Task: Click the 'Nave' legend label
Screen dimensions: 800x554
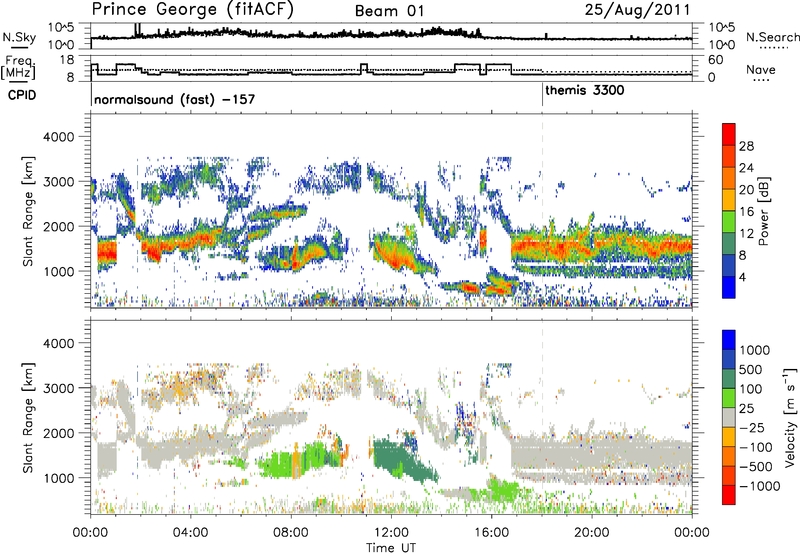Action: 760,69
